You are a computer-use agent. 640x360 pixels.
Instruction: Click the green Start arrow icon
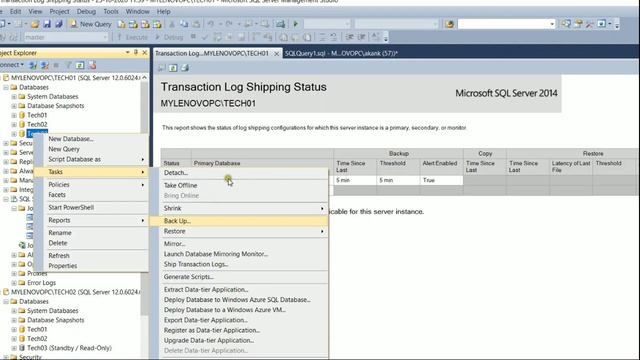296,24
